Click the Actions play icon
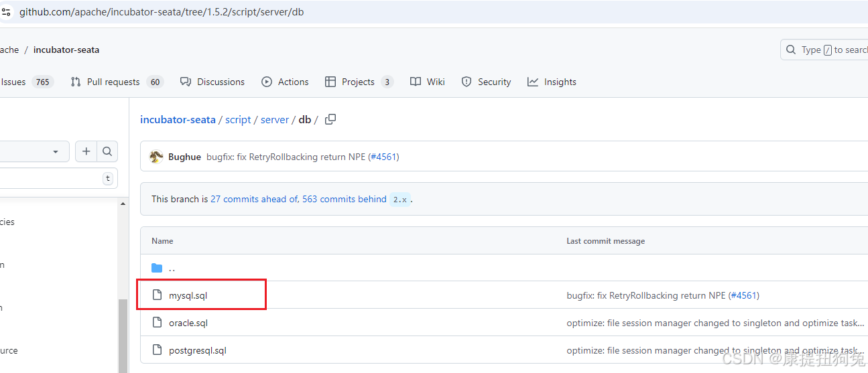This screenshot has height=373, width=868. coord(267,82)
